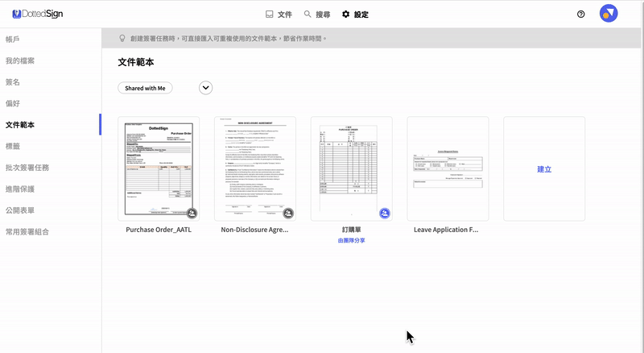Screen dimensions: 644x353
Task: Select 文件範本 in sidebar
Action: tap(19, 125)
